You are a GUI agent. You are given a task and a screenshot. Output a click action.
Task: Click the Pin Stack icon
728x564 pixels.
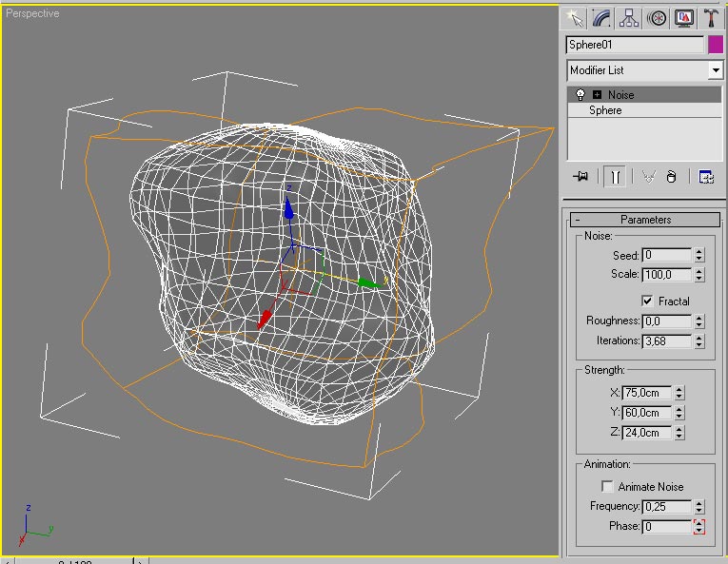580,177
